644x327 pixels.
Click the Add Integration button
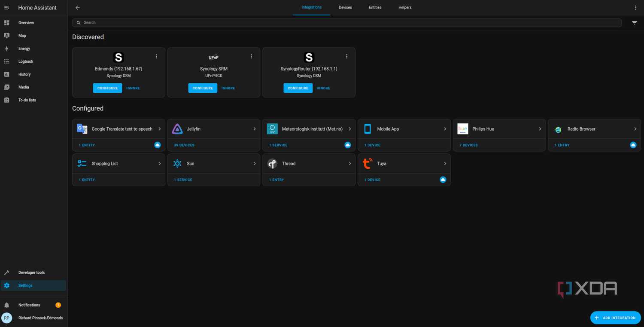point(616,318)
